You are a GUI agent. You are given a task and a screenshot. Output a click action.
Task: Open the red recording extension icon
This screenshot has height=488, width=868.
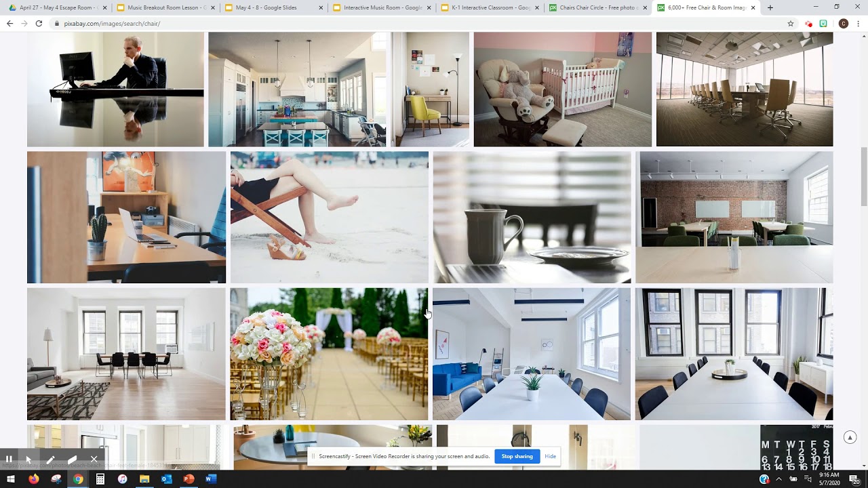808,23
